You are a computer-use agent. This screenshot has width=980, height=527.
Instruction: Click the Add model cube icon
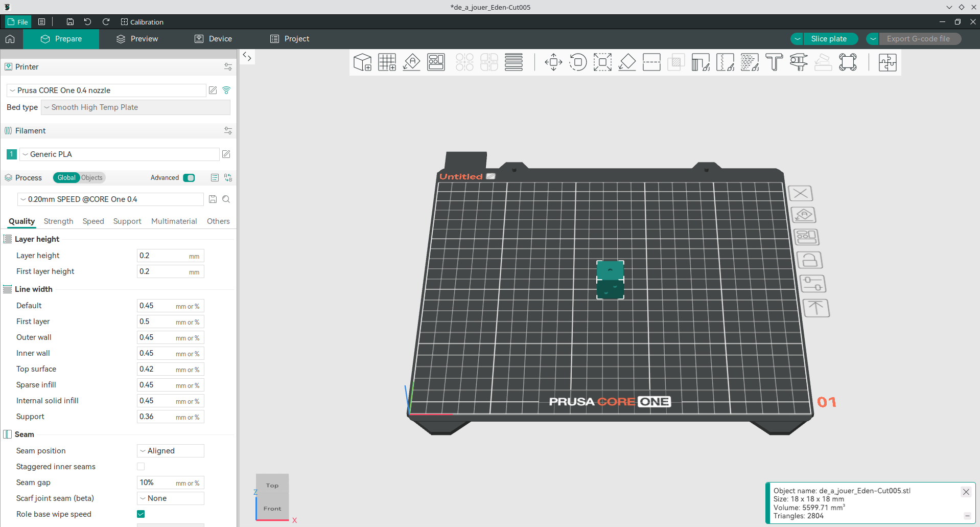tap(362, 62)
